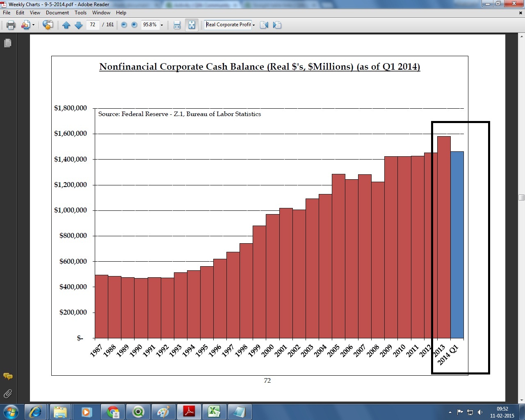Screen dimensions: 525x420
Task: Open Windows Explorer folder on taskbar
Action: 60,412
